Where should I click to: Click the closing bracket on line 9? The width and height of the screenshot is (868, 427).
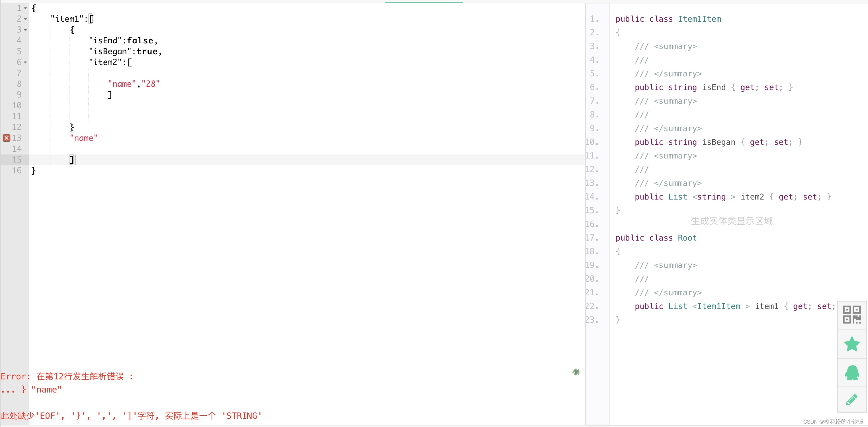(x=110, y=94)
